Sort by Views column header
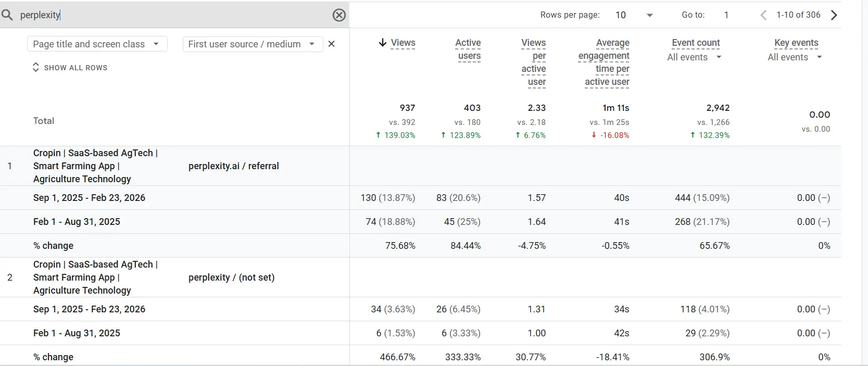This screenshot has height=366, width=868. (403, 43)
